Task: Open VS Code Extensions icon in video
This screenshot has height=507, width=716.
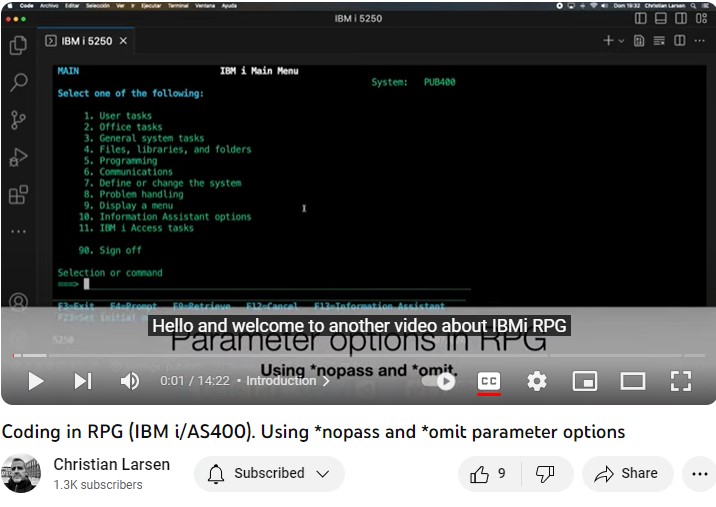Action: 18,195
